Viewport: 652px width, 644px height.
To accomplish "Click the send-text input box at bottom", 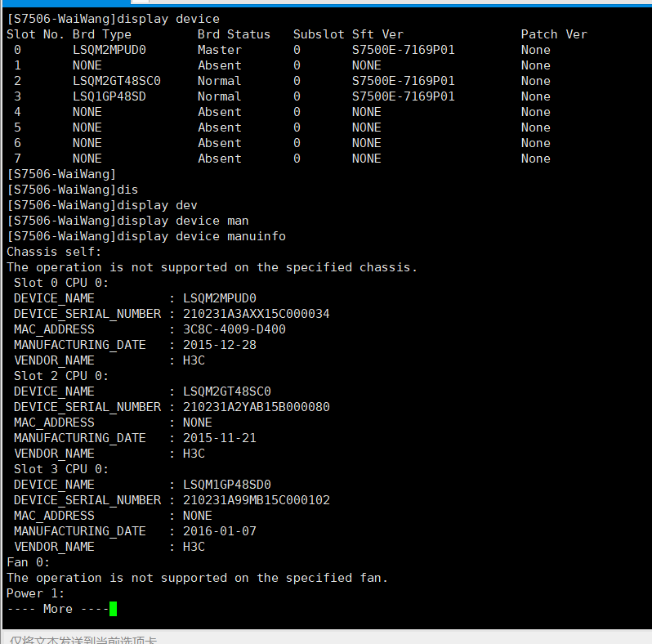I will coord(327,638).
